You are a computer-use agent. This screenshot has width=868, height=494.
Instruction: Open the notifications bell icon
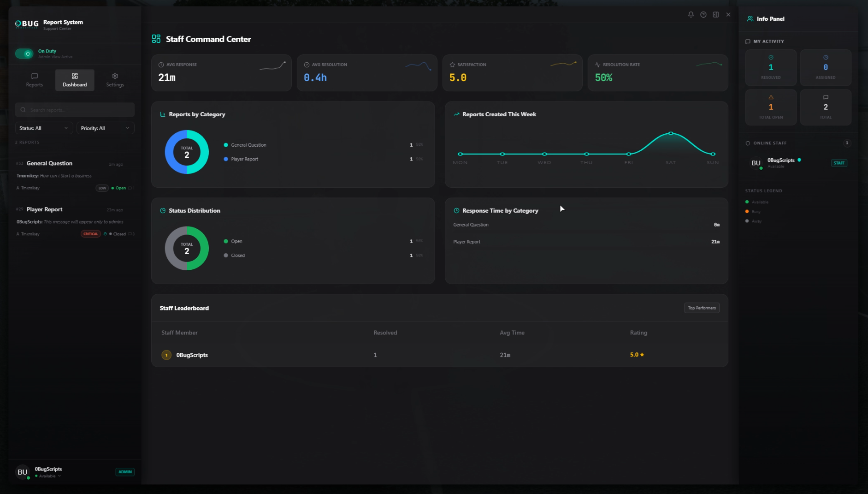[x=691, y=15]
